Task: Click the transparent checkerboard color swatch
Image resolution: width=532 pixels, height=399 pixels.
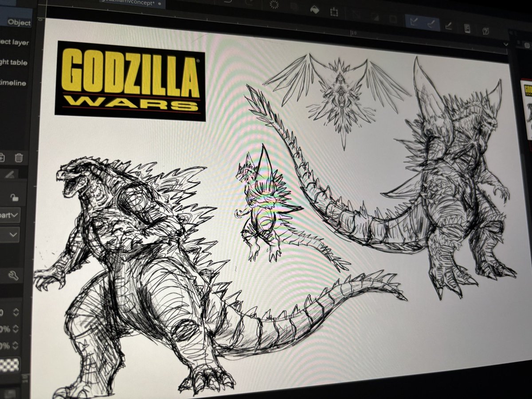Action: pos(10,365)
